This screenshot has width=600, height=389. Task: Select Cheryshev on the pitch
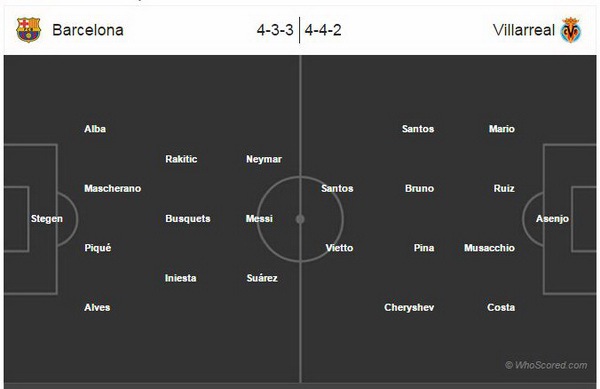409,308
